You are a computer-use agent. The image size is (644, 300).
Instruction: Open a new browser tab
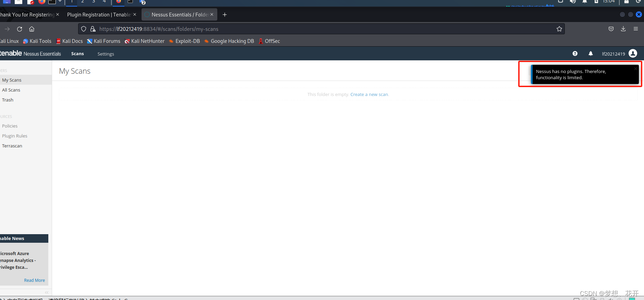click(225, 14)
